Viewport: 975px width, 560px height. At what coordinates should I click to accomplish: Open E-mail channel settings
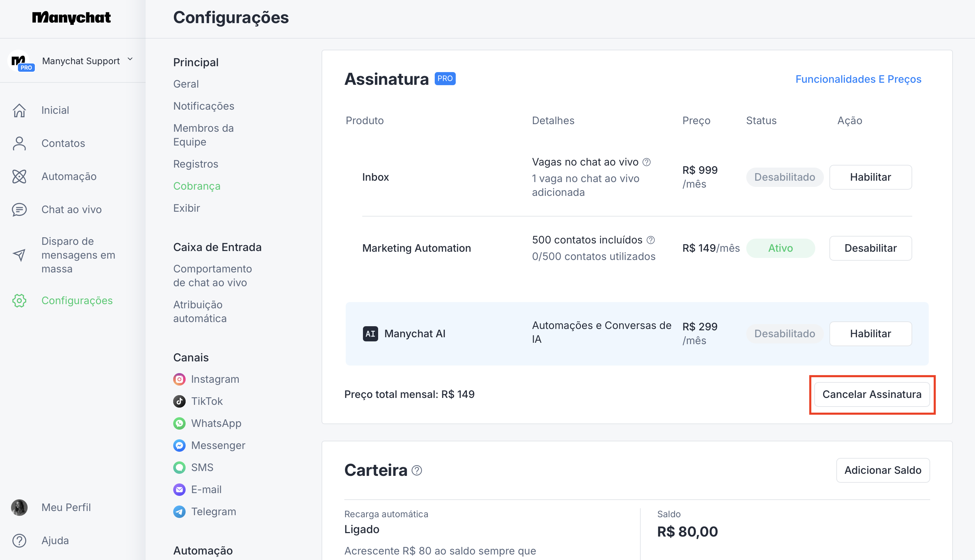click(x=206, y=490)
